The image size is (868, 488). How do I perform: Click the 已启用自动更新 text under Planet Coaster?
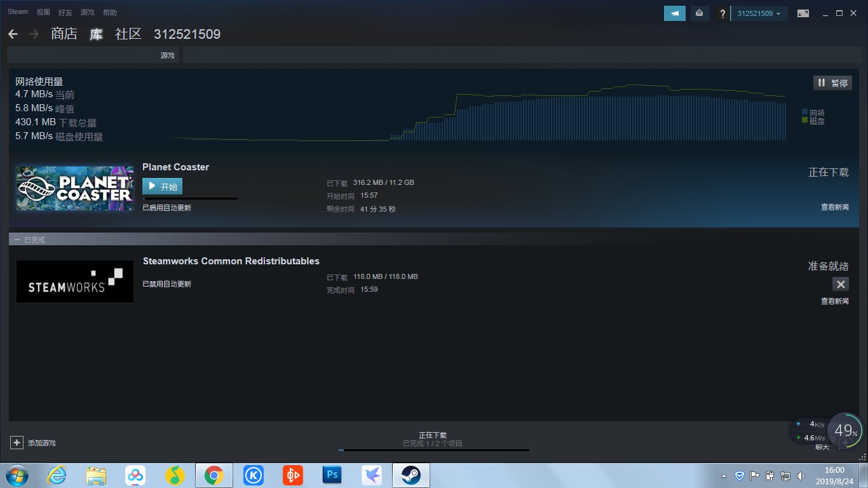[166, 208]
